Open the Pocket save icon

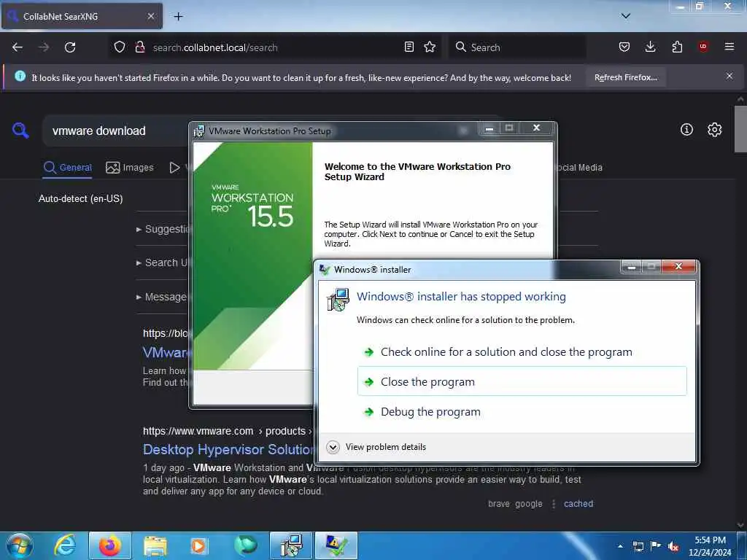(624, 47)
